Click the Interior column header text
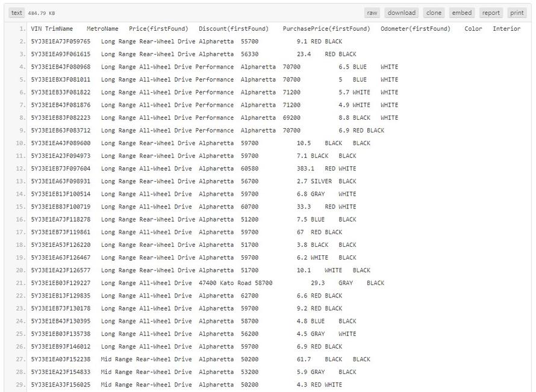536x392 pixels. point(506,29)
